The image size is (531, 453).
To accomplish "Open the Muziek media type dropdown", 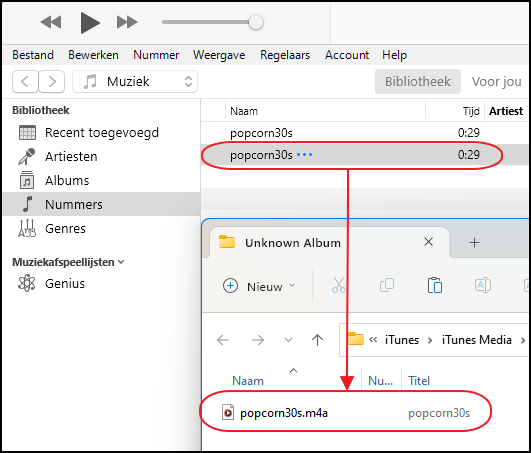I will pos(135,82).
